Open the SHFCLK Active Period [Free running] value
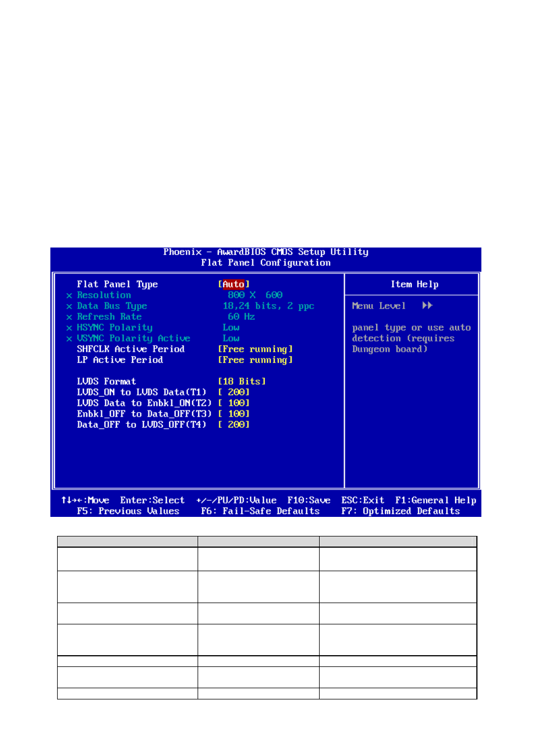The image size is (534, 756). pos(255,349)
